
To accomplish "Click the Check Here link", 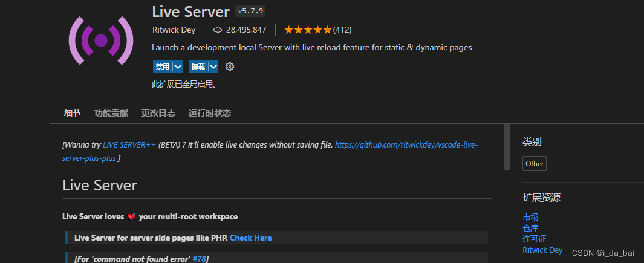I will pos(250,238).
